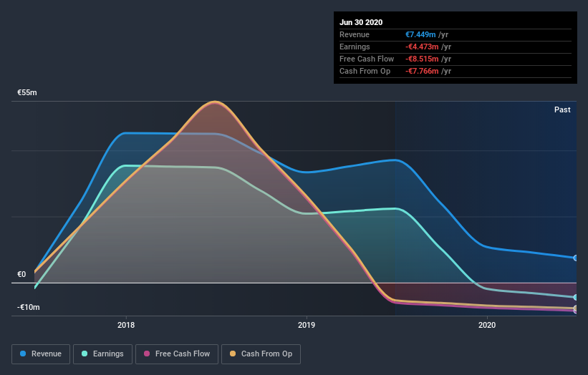Viewport: 588px width, 375px height.
Task: Toggle the Free Cash Flow legend button
Action: click(x=177, y=354)
